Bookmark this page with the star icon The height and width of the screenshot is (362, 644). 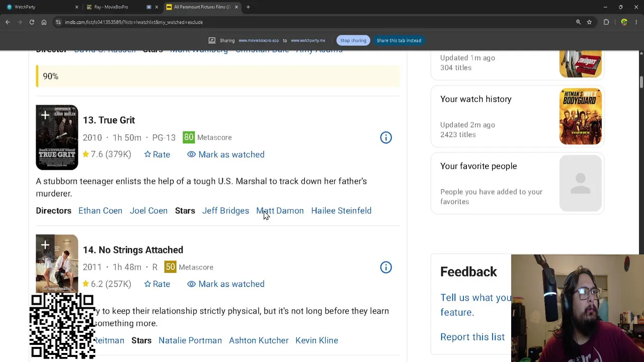pyautogui.click(x=589, y=22)
